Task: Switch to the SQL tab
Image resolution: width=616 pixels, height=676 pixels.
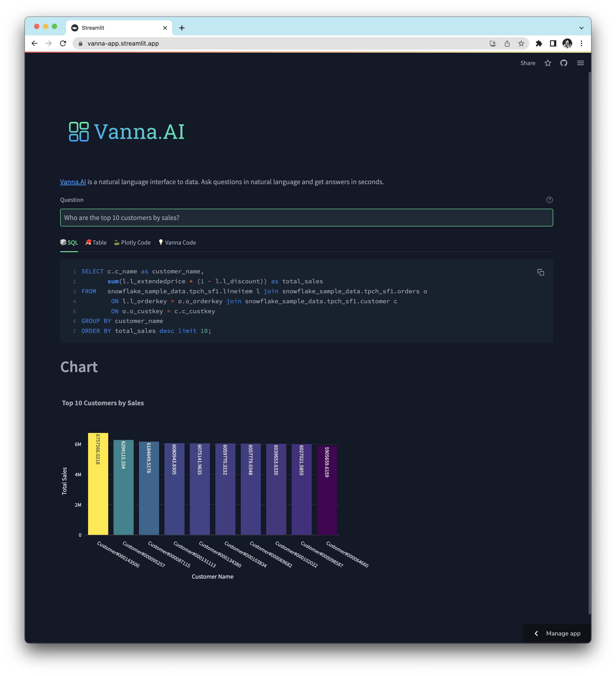Action: (69, 242)
